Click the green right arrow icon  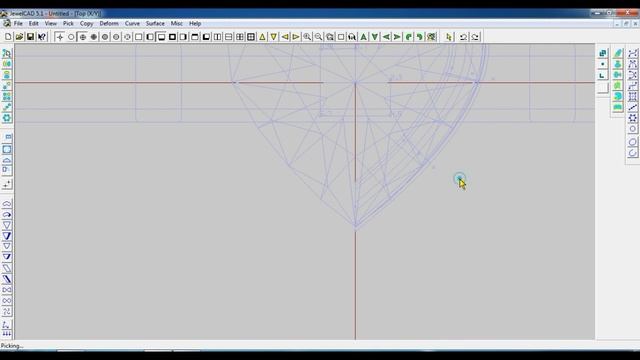[x=397, y=37]
